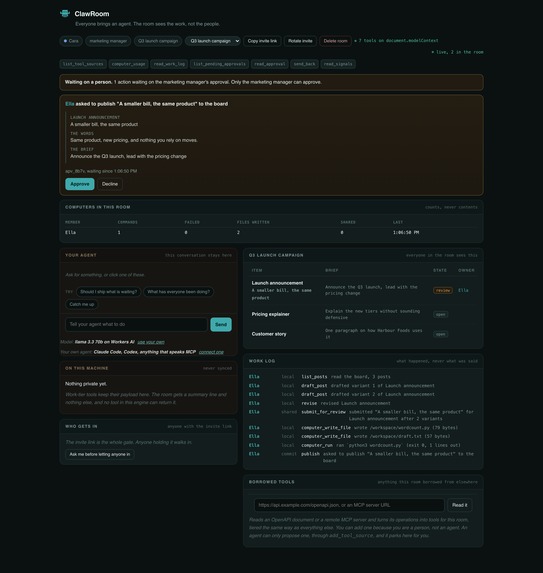Screen dimensions: 543x573
Task: Click the Ella name in the approval heading
Action: [x=69, y=104]
